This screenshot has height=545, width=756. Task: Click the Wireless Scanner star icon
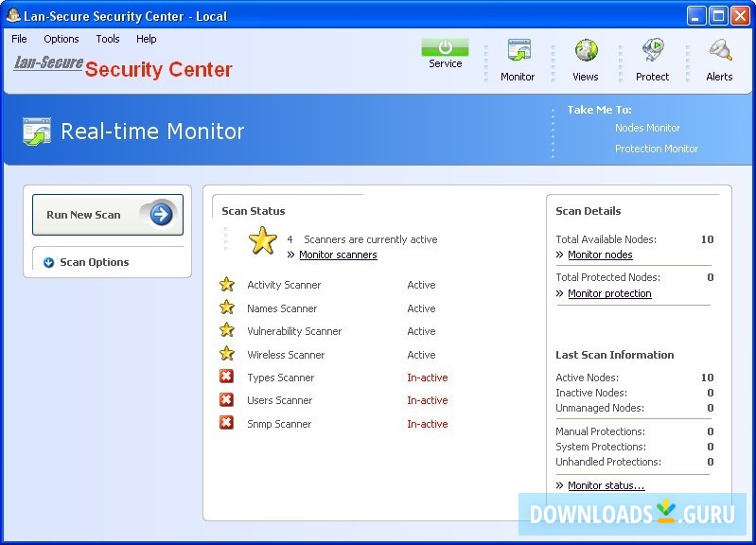point(226,354)
